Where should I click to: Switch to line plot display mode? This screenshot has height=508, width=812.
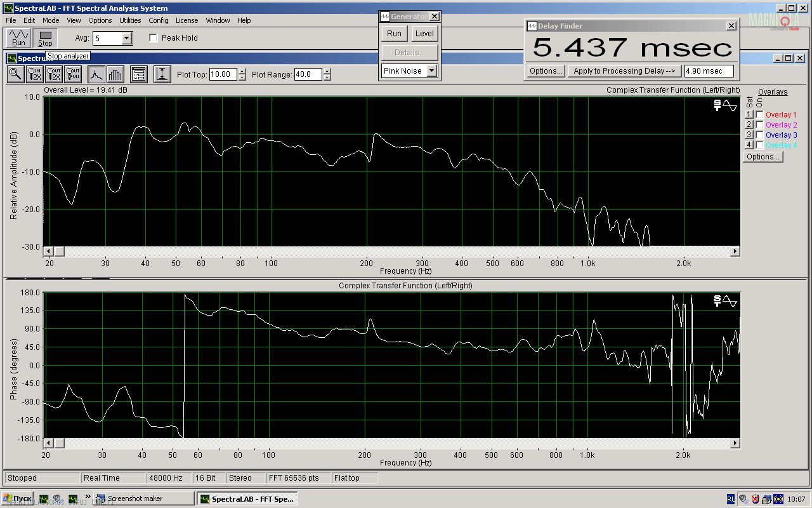(x=96, y=74)
